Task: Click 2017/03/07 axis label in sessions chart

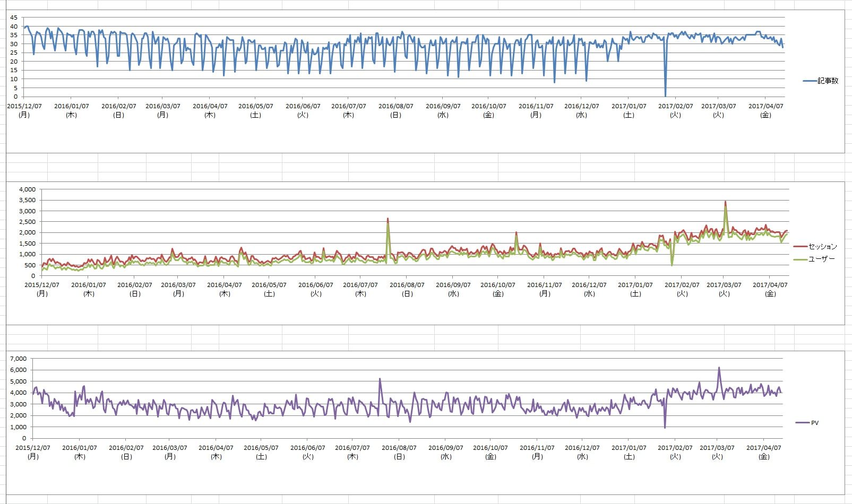Action: click(x=724, y=285)
